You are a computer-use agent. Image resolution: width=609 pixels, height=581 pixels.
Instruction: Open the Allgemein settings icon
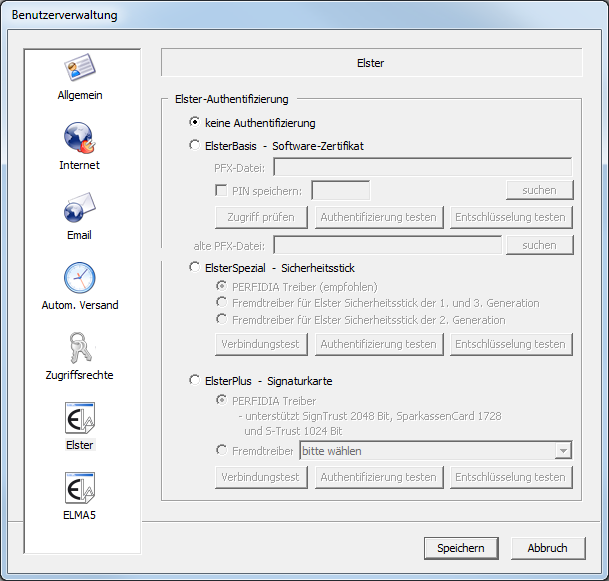coord(80,67)
